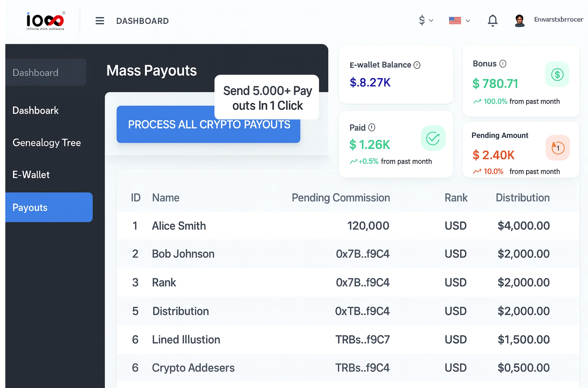This screenshot has height=388, width=588.
Task: Open the US flag language dropdown
Action: pos(459,21)
